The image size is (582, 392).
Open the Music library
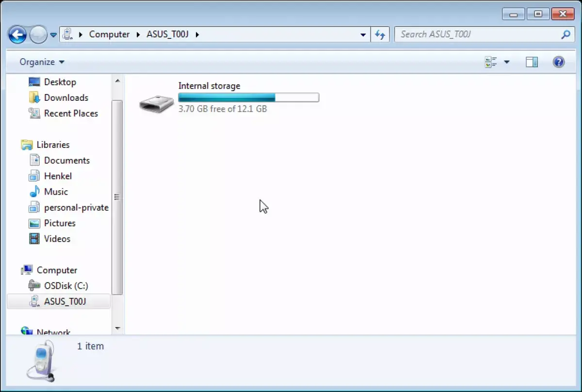point(56,191)
